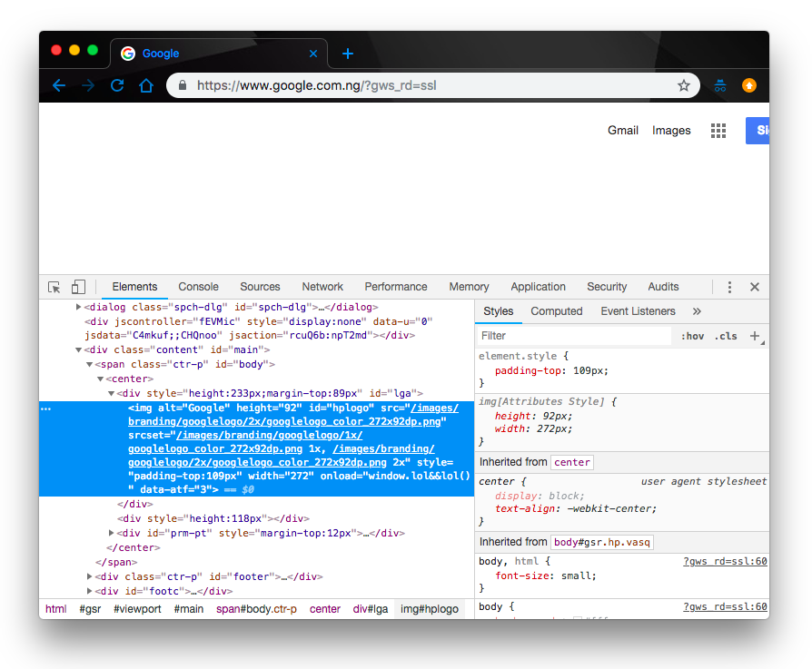Image resolution: width=812 pixels, height=669 pixels.
Task: Click the orange update arrow icon
Action: (x=748, y=85)
